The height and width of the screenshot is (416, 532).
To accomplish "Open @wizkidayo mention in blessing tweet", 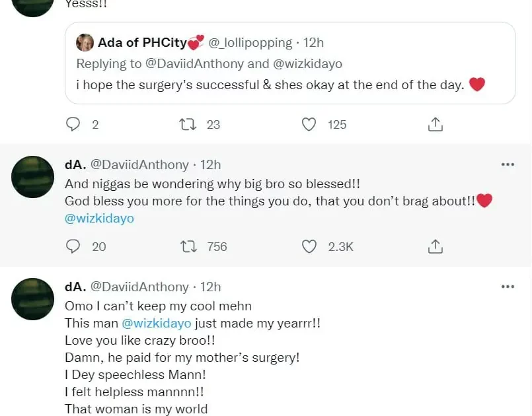I will [99, 219].
